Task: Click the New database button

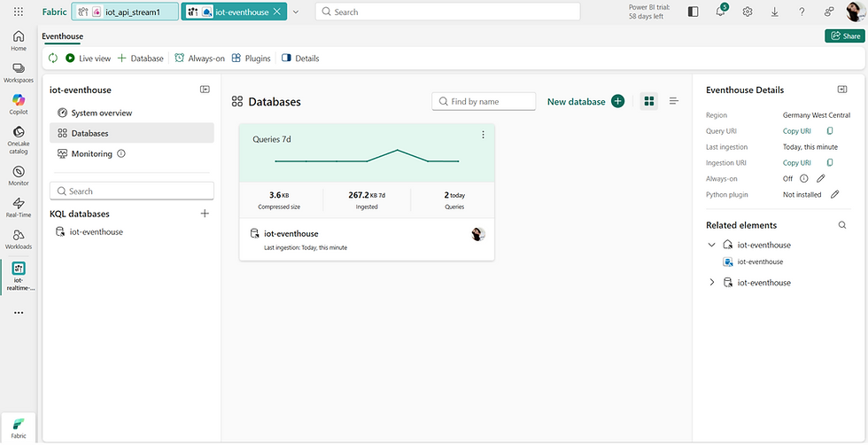Action: coord(585,101)
